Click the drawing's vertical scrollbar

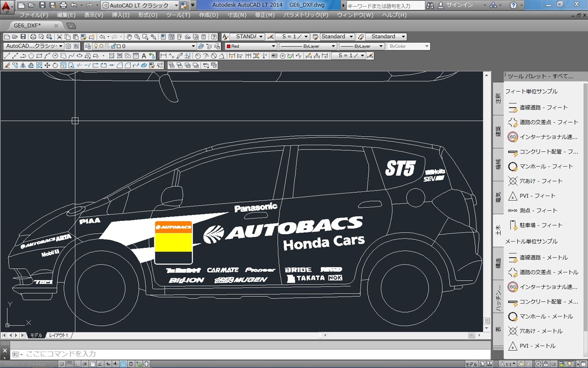tap(487, 201)
